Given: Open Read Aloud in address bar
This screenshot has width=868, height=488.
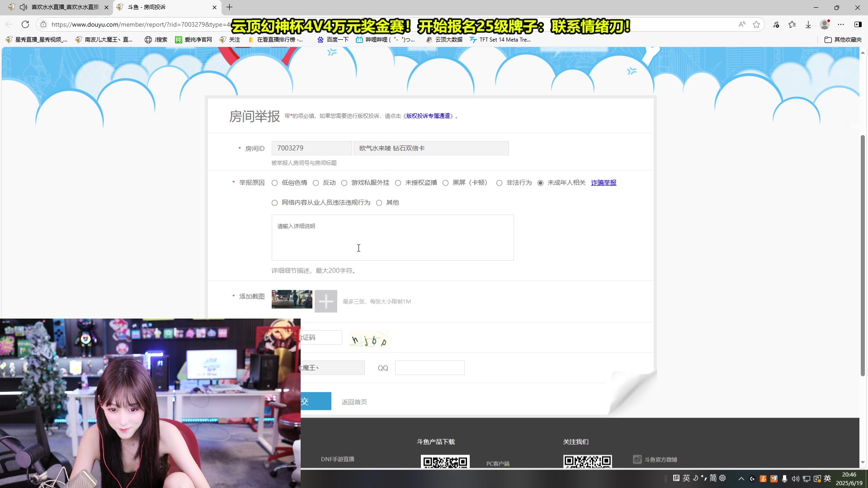Looking at the screenshot, I should (x=742, y=24).
